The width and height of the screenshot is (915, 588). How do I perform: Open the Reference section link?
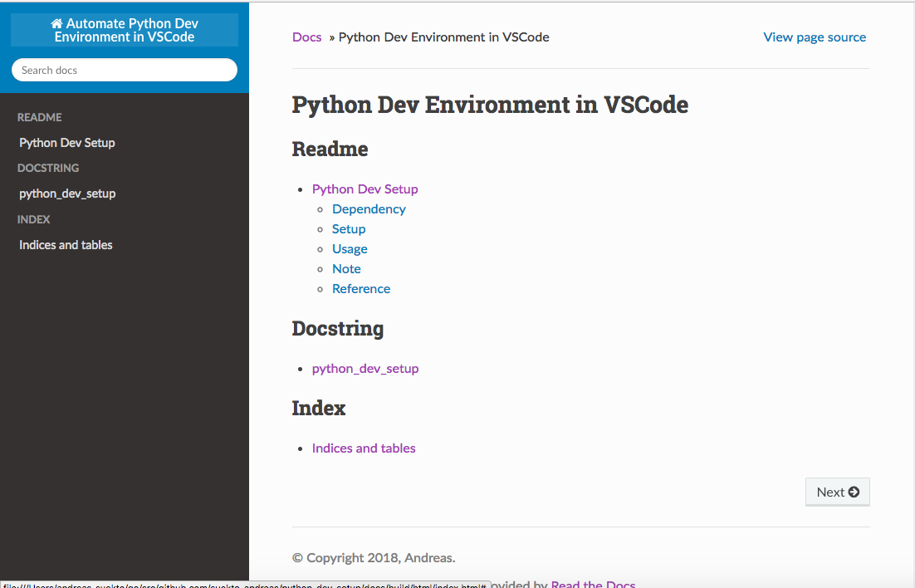click(361, 288)
